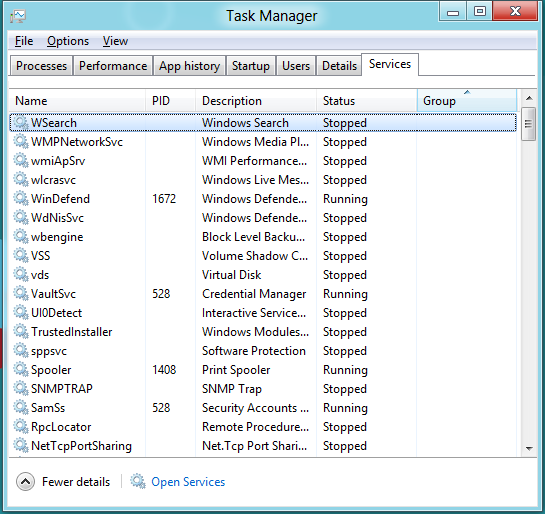Click the gear icon beside TrustedInstaller
The image size is (545, 514).
tap(21, 332)
